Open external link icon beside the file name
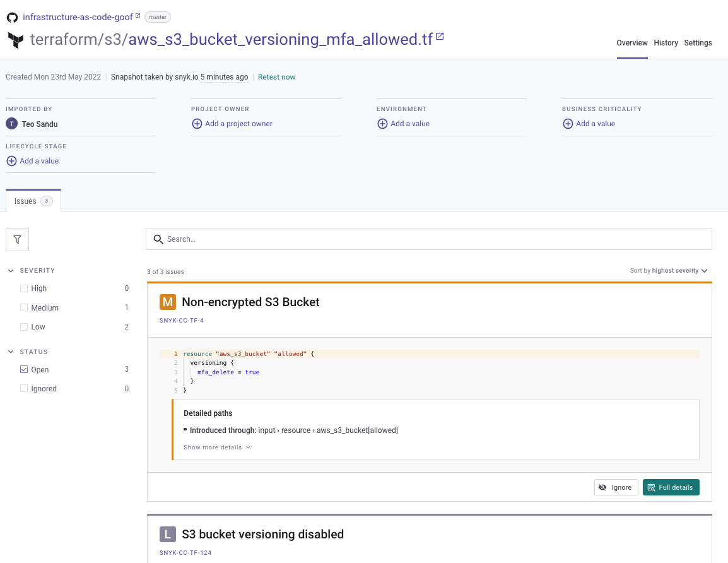This screenshot has width=728, height=563. [x=440, y=37]
